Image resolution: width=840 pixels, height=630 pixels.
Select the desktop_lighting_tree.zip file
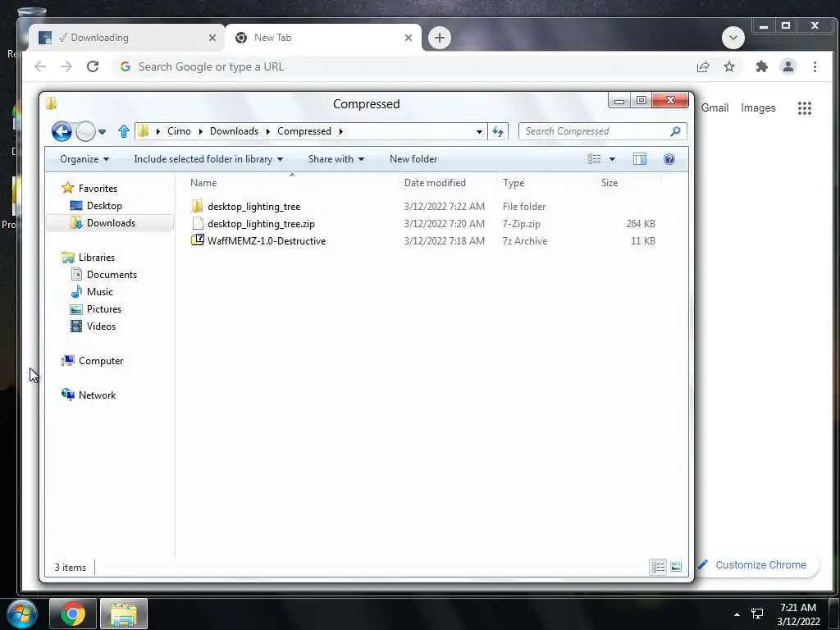261,224
